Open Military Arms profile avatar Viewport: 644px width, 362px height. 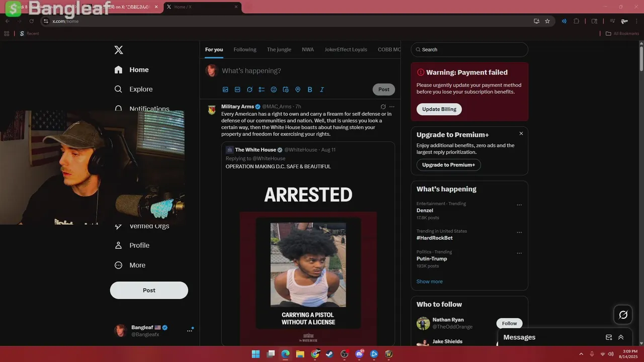point(212,110)
